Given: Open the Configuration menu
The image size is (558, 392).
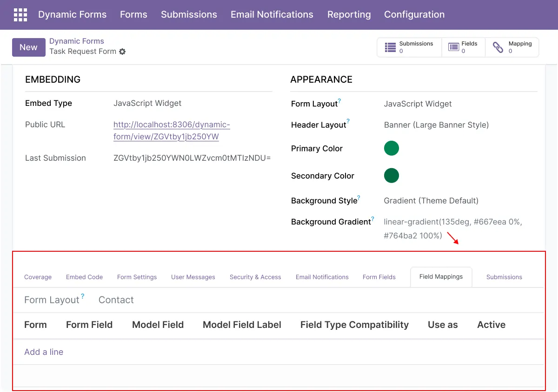Looking at the screenshot, I should pos(414,15).
